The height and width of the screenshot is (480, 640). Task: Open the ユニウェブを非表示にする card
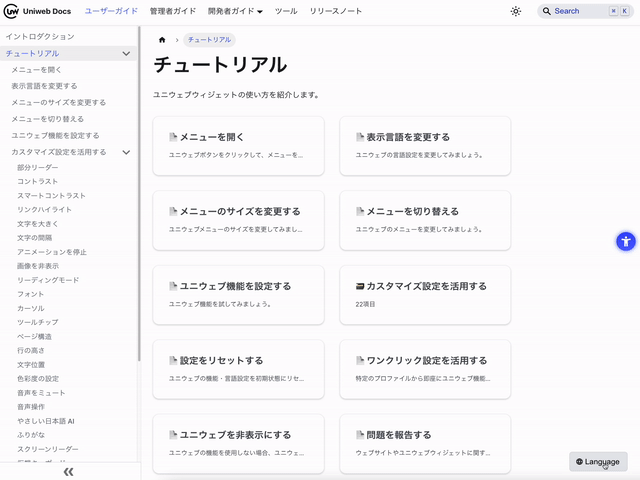[x=238, y=444]
